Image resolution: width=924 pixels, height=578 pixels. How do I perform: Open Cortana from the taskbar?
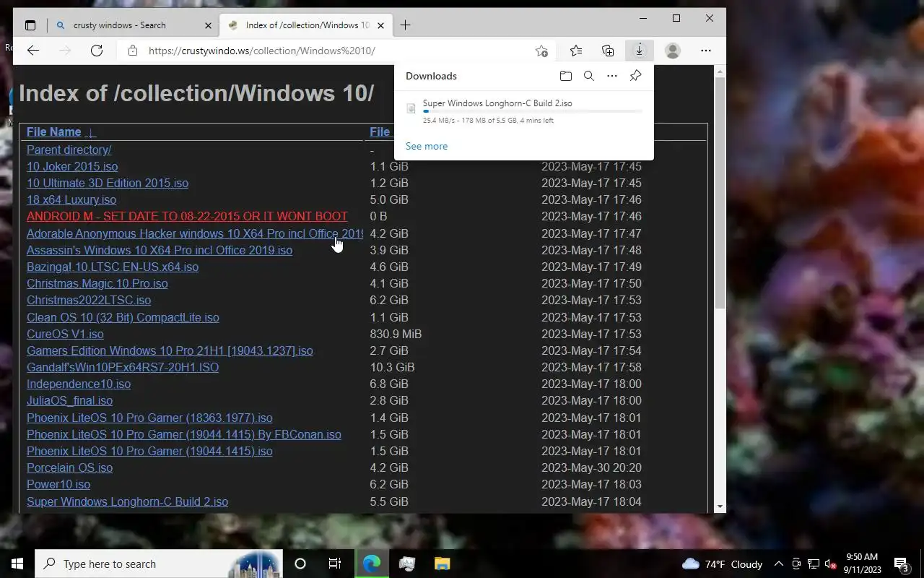point(300,564)
